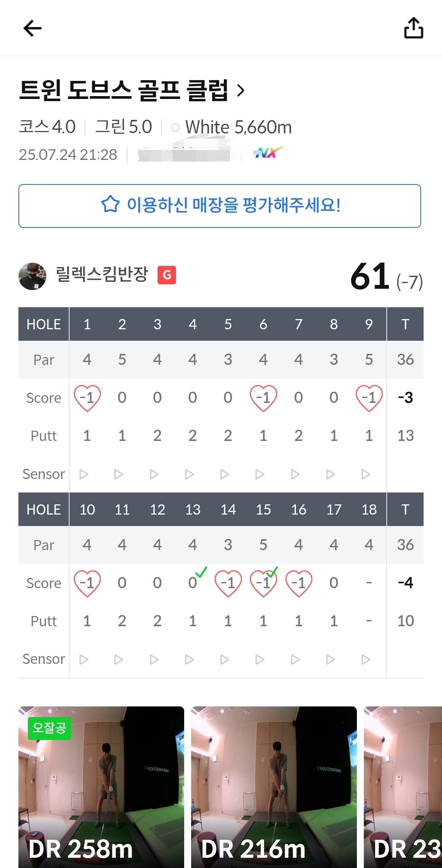Screen dimensions: 442x868
Task: Tap the birdie heart on hole 16
Action: tap(299, 583)
